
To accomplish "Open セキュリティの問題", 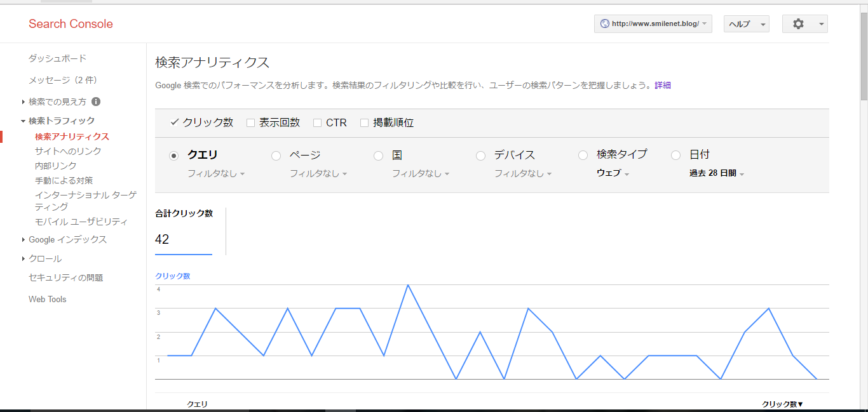I will (65, 277).
